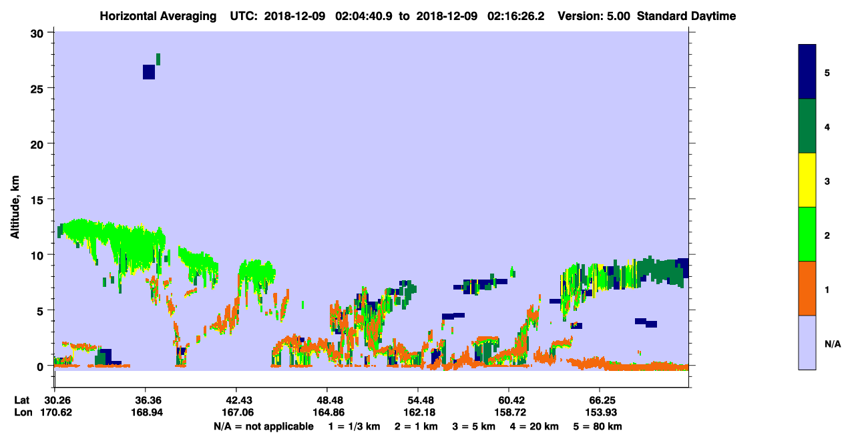Click legend text 'N/A = not applicable'
The height and width of the screenshot is (445, 868).
click(263, 426)
